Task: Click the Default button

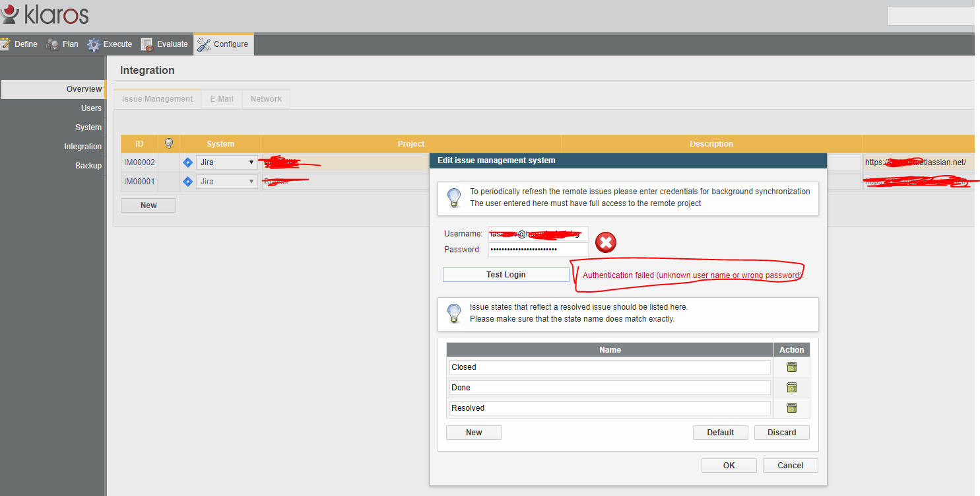Action: 720,433
